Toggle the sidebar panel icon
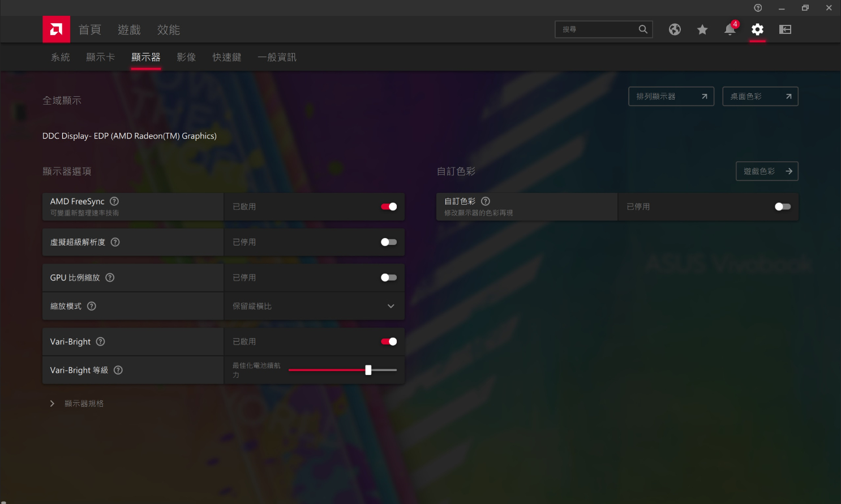Screen dimensions: 841x504 click(x=785, y=29)
